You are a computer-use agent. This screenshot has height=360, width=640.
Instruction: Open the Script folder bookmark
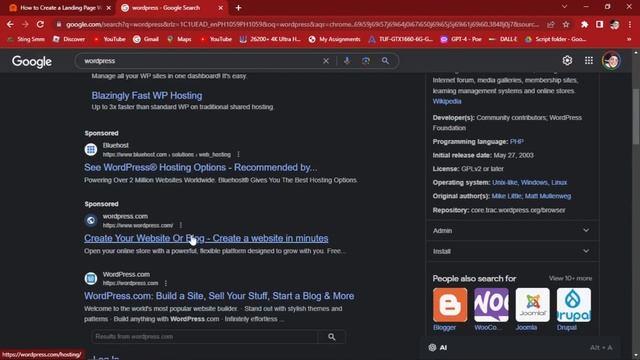(x=556, y=39)
